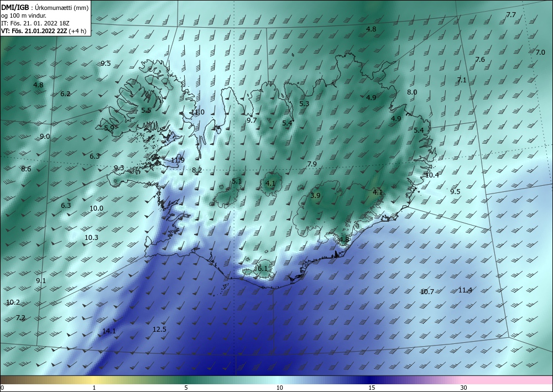Click the 'VT: Fös. 21.01.2022 22Z (+4 h)' line
This screenshot has width=553, height=392.
(x=44, y=31)
